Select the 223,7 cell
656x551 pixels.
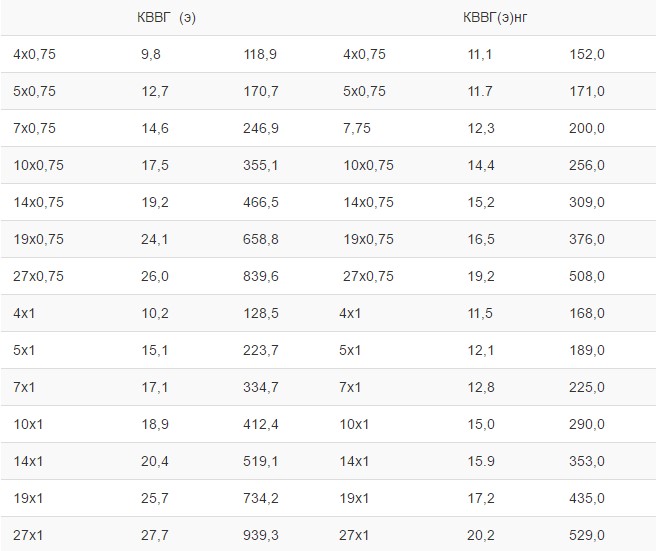[x=261, y=351]
